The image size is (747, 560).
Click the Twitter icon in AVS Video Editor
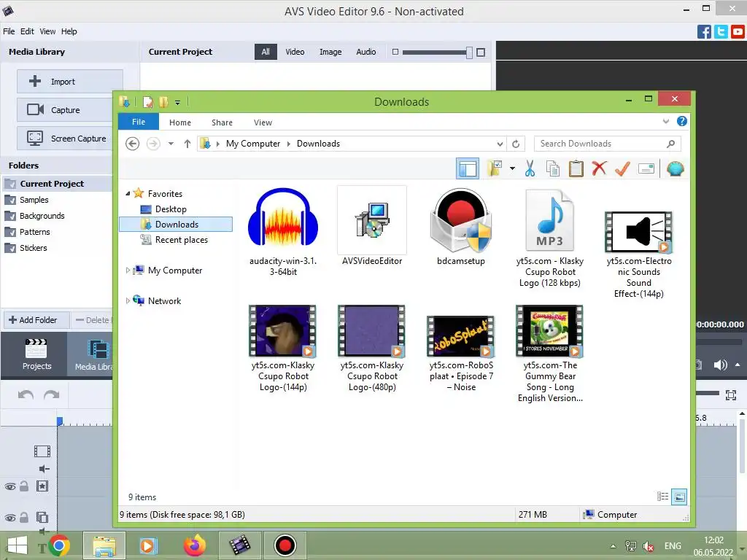point(721,32)
